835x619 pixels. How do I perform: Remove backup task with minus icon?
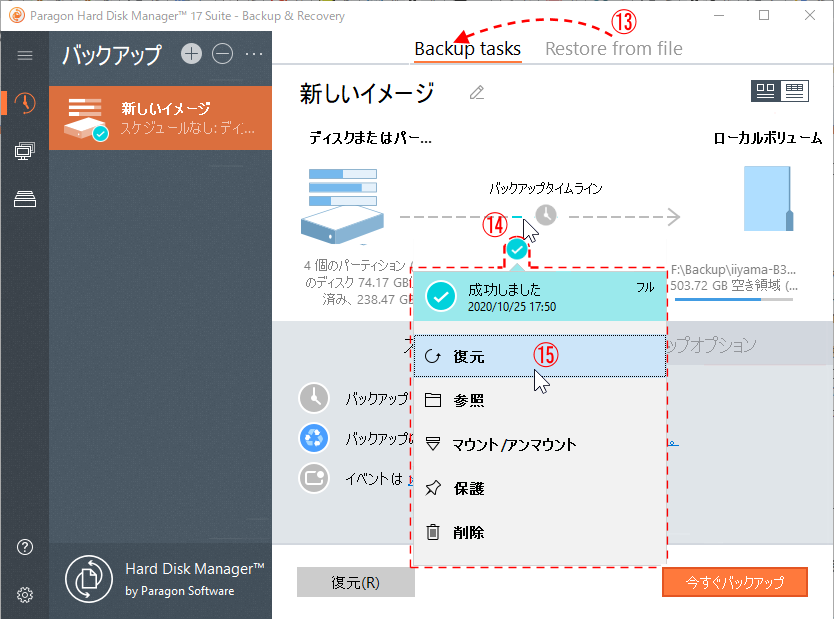click(x=223, y=54)
